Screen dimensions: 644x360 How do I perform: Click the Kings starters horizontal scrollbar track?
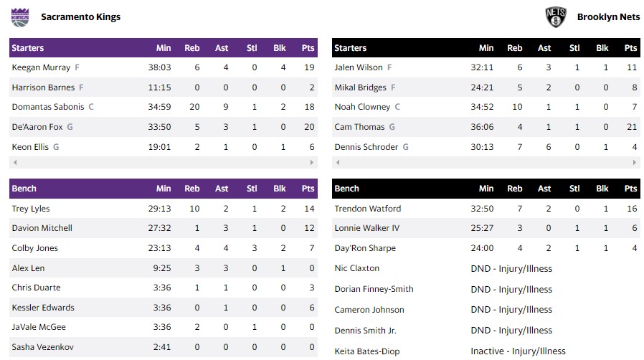(164, 163)
